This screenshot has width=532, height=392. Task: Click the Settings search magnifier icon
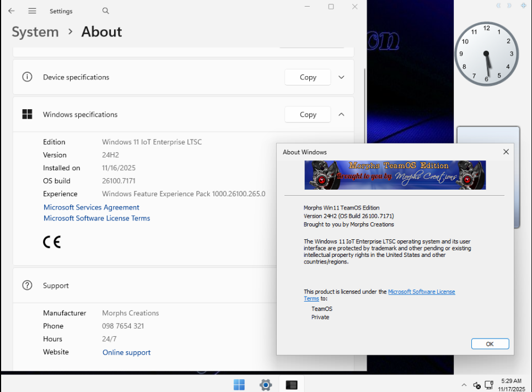(106, 11)
